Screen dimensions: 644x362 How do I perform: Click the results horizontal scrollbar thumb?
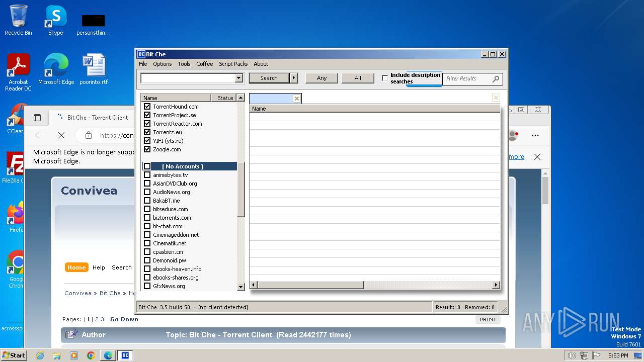click(x=310, y=285)
